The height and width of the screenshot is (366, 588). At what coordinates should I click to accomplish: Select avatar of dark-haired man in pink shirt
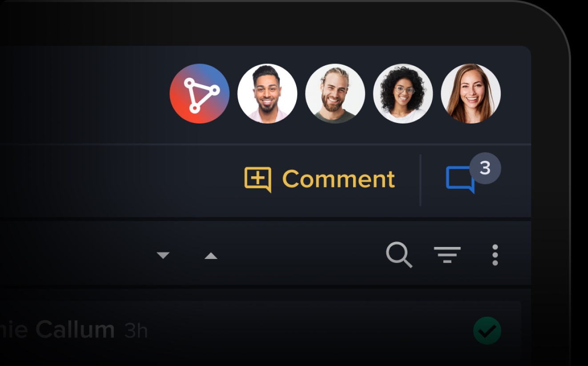[267, 94]
